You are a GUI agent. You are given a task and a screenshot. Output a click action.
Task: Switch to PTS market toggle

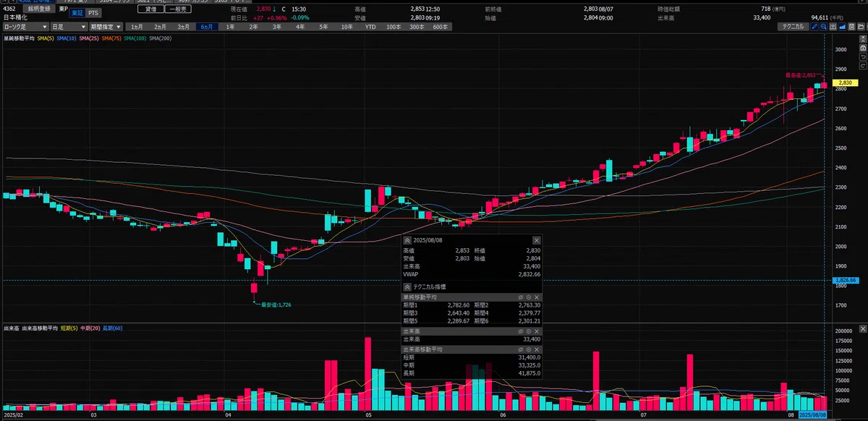click(x=93, y=13)
